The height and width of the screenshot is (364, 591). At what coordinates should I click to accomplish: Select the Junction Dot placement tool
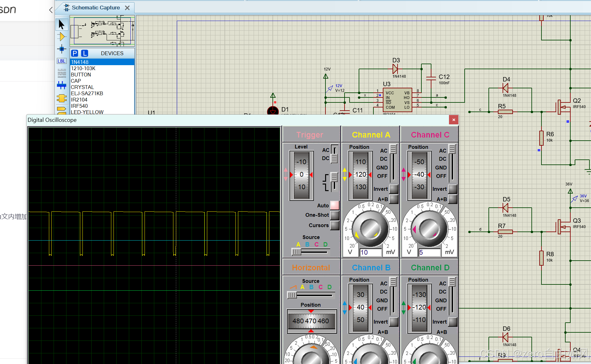[x=62, y=49]
